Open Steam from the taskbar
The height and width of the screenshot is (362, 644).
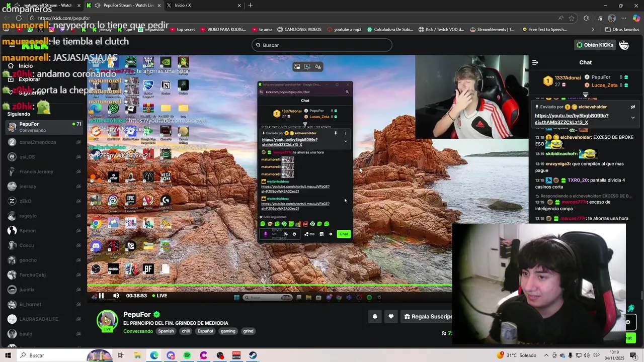[x=253, y=355]
